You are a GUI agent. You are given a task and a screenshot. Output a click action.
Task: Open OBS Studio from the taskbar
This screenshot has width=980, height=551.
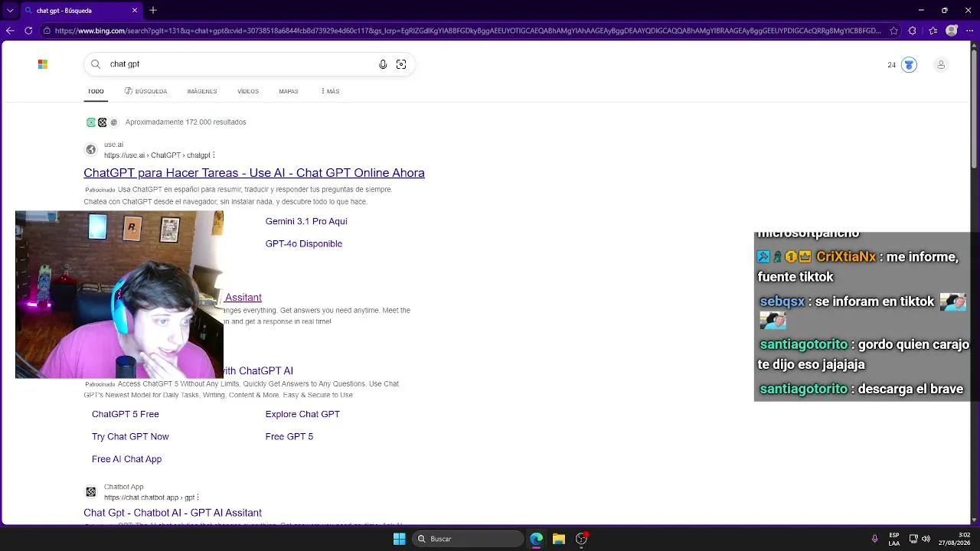click(582, 539)
